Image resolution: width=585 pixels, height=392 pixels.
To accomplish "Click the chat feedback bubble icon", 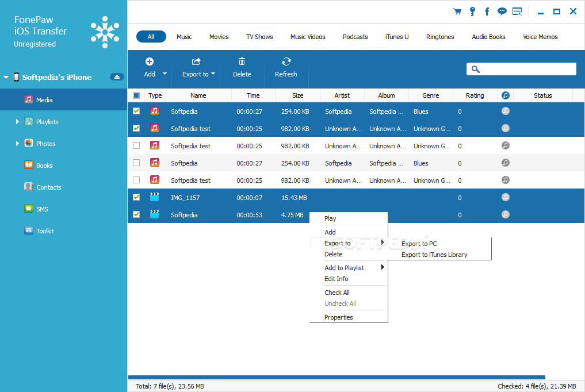I will 502,11.
